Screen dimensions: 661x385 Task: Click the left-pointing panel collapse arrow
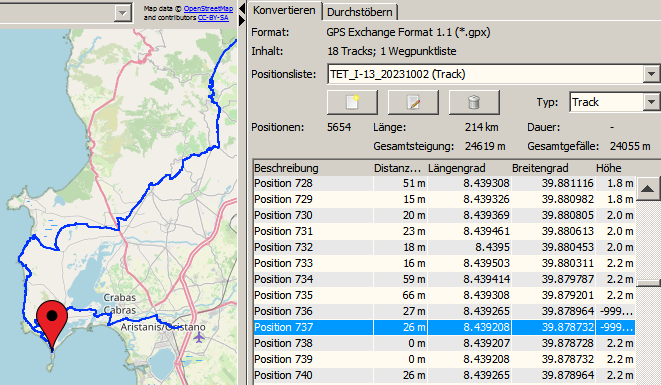pos(242,7)
